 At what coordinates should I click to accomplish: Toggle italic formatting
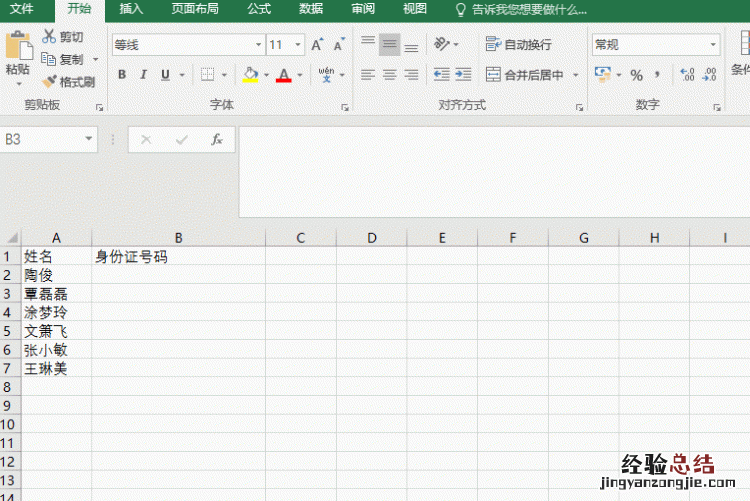(x=144, y=75)
